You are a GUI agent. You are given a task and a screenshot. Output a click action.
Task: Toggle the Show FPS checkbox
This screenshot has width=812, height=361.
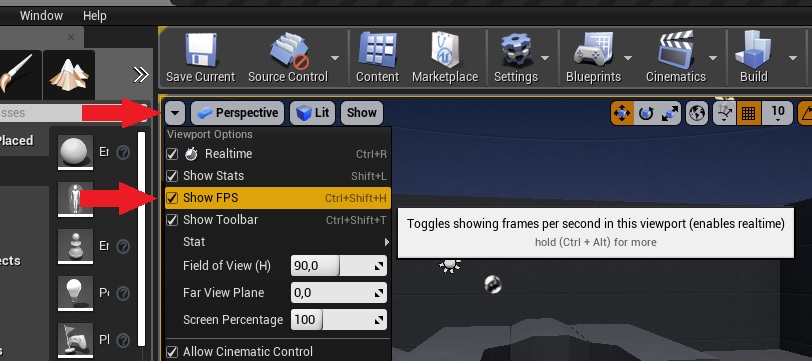(172, 198)
